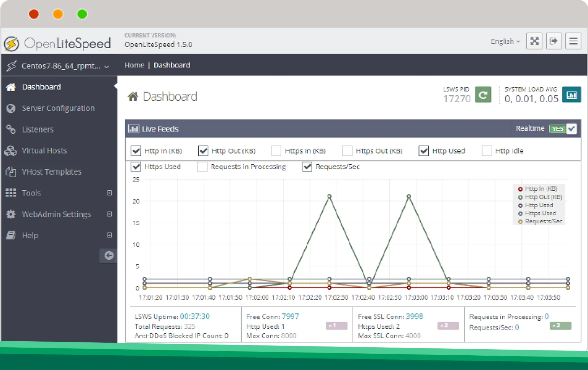Click the VHost Templates clipboard icon
The width and height of the screenshot is (588, 370).
(x=11, y=172)
